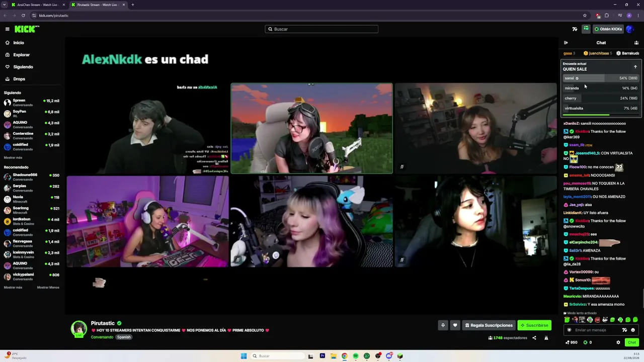Show fewer recommended channels with Mostrar Menos

(x=48, y=288)
